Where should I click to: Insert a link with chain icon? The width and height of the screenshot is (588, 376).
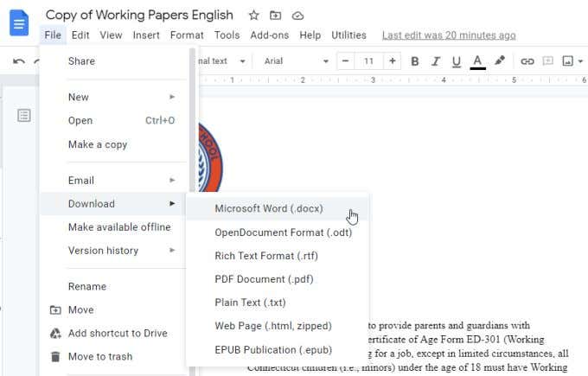pyautogui.click(x=527, y=61)
